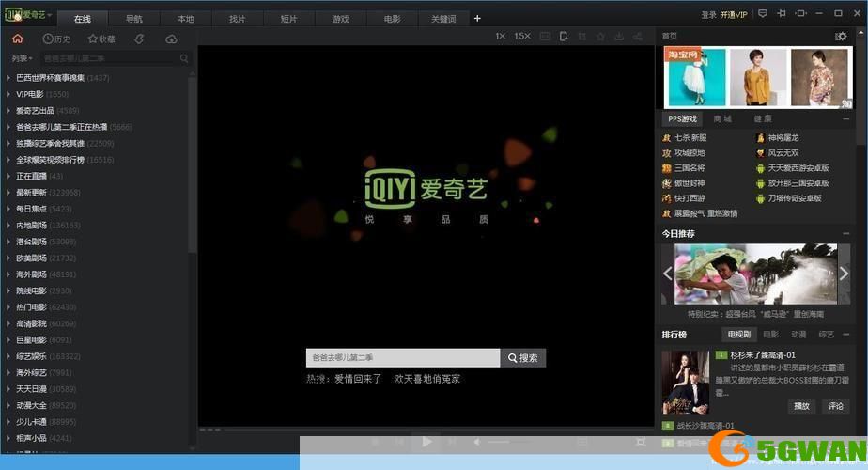
Task: Click 登录 to log in
Action: tap(708, 15)
